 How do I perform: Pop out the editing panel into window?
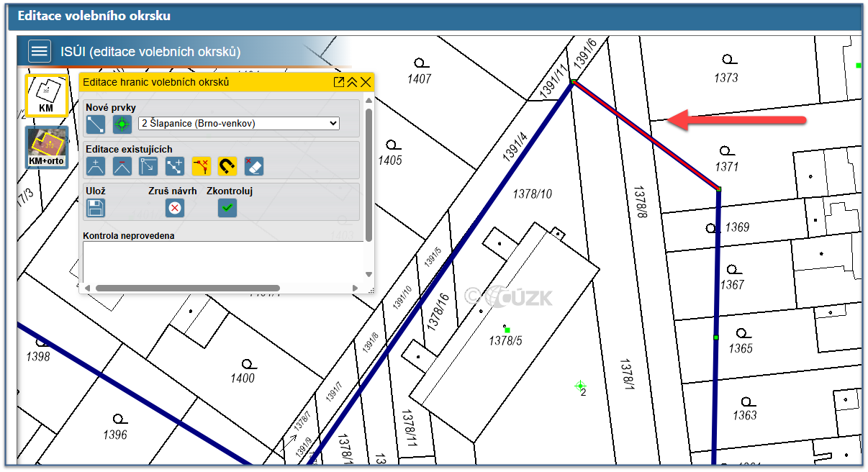coord(339,82)
